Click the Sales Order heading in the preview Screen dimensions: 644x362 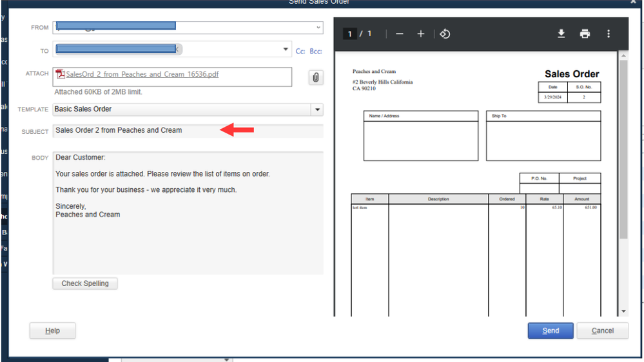pyautogui.click(x=572, y=74)
